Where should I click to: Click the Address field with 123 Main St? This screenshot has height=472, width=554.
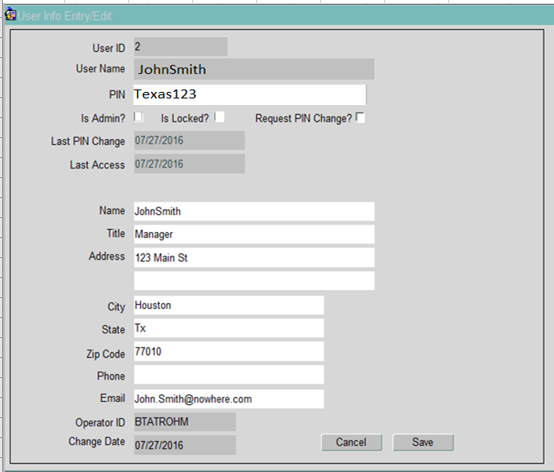tap(254, 258)
